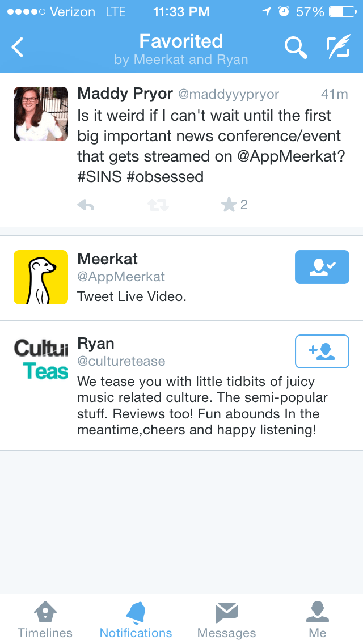Tap the back arrow in header
363x644 pixels.
click(18, 48)
